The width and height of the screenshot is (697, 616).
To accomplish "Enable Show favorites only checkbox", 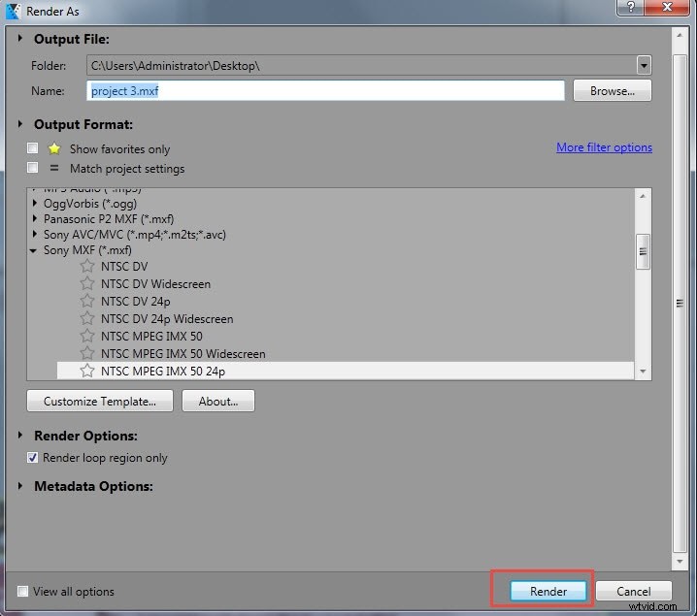I will pyautogui.click(x=32, y=147).
